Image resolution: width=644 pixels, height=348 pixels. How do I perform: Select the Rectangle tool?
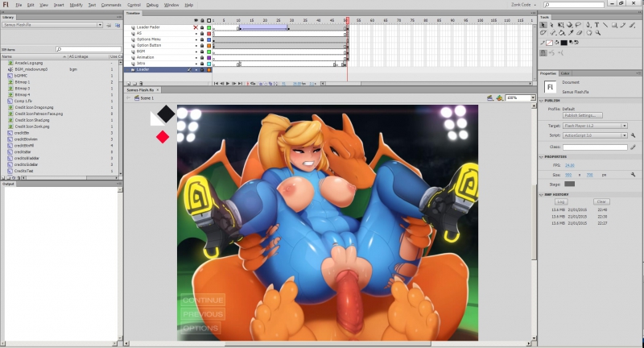coord(614,25)
